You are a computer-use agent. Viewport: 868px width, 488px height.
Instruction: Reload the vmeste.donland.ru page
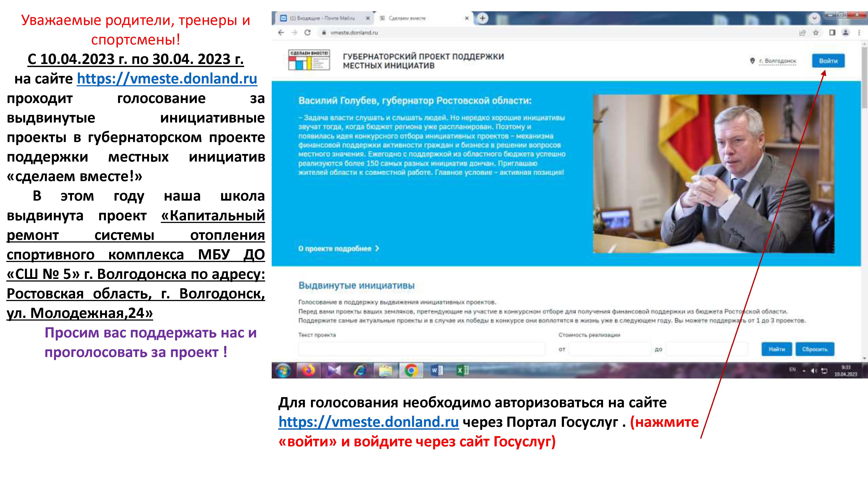tap(307, 33)
